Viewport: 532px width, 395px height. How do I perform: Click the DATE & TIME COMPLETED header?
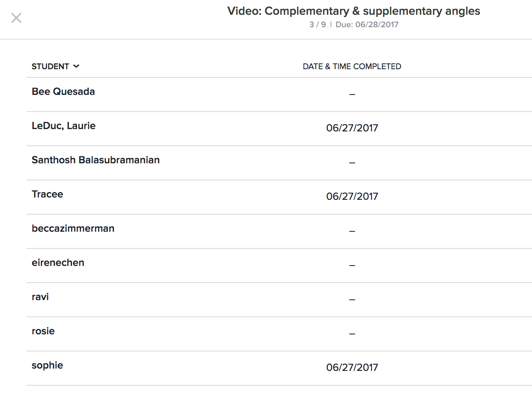click(352, 66)
